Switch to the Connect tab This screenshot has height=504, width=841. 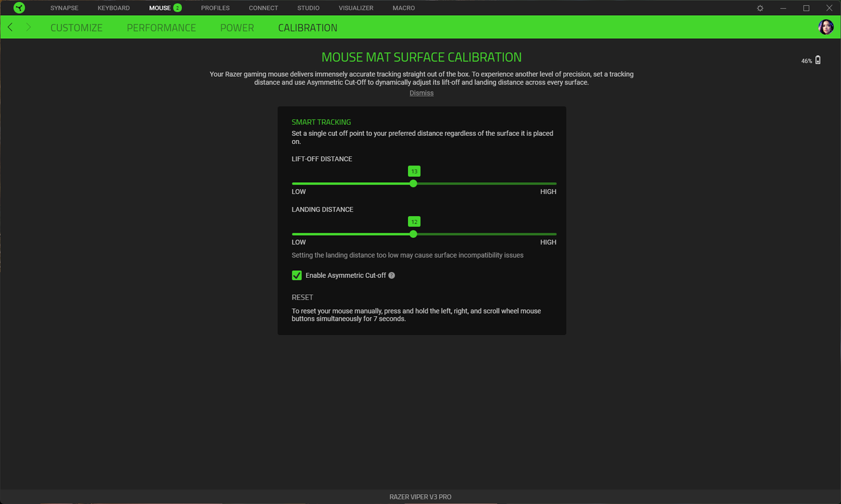(x=263, y=8)
